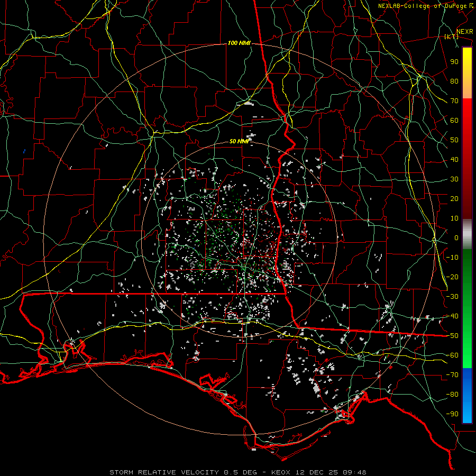Image resolution: width=476 pixels, height=476 pixels.
Task: Click the -60 value on the velocity scale
Action: [x=452, y=355]
